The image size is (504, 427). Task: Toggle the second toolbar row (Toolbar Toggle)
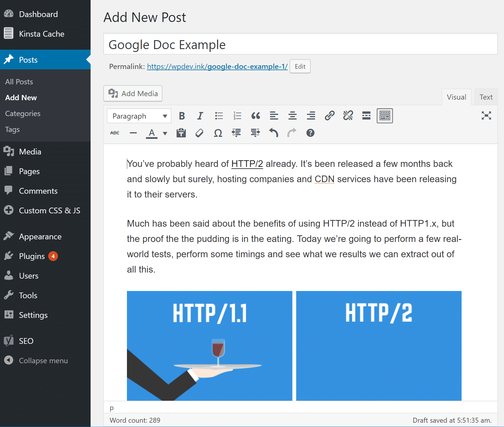(385, 116)
